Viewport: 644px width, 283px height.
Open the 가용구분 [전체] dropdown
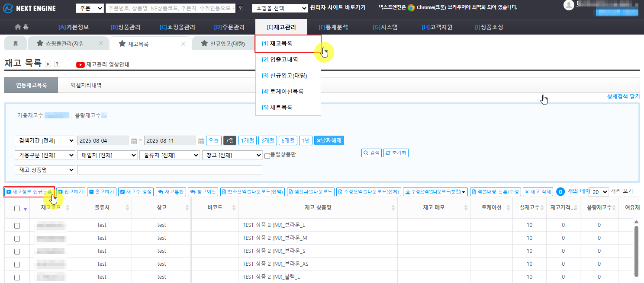[45, 155]
